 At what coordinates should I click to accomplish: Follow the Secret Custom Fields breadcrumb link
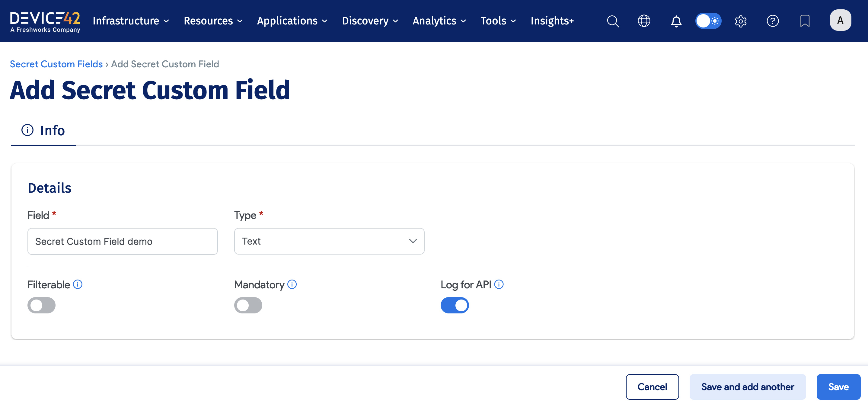point(56,64)
